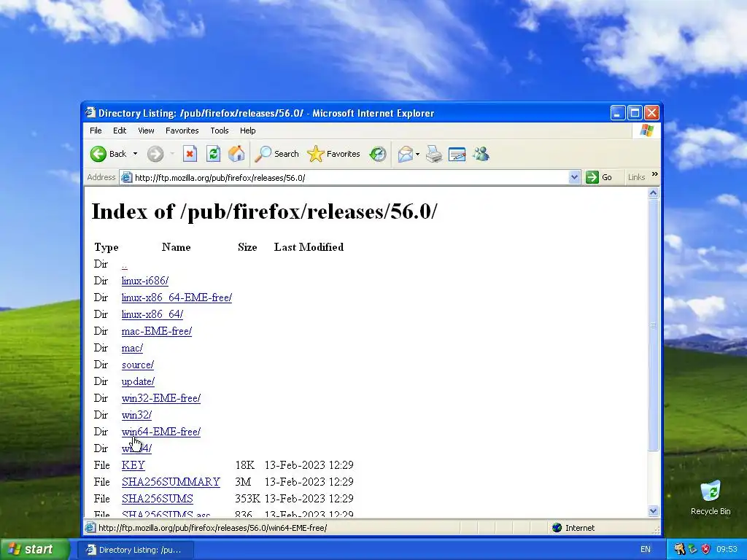Click the vertical scrollbar thumb
The image size is (747, 560).
[653, 324]
